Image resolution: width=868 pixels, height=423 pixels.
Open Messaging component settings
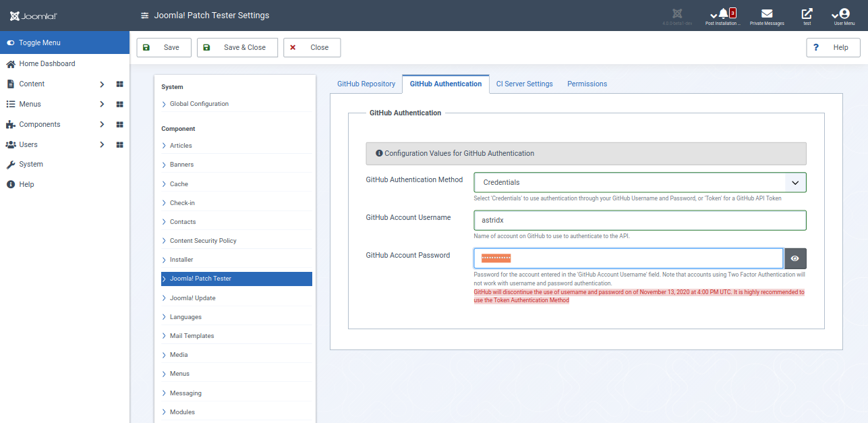(x=237, y=393)
